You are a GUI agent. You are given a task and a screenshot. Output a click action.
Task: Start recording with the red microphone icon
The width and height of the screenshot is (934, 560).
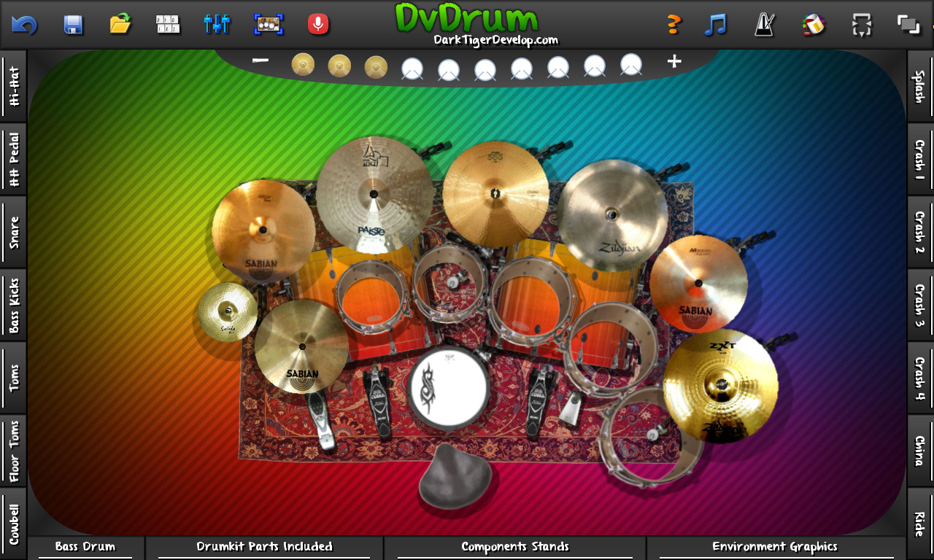tap(317, 24)
